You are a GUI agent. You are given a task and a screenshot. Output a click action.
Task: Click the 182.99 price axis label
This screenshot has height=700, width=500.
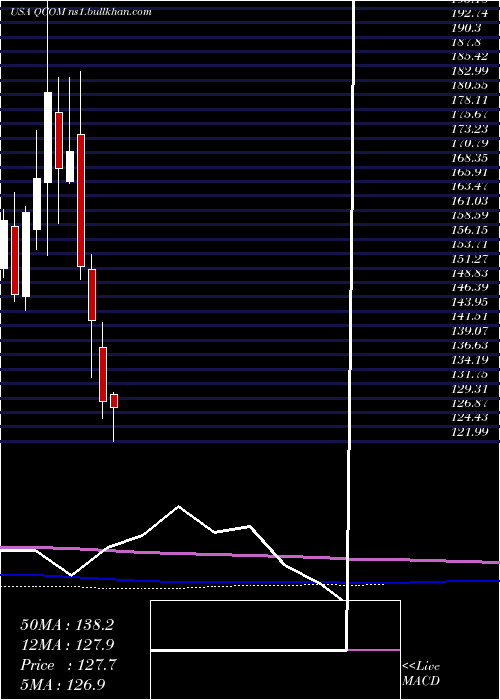(x=470, y=71)
